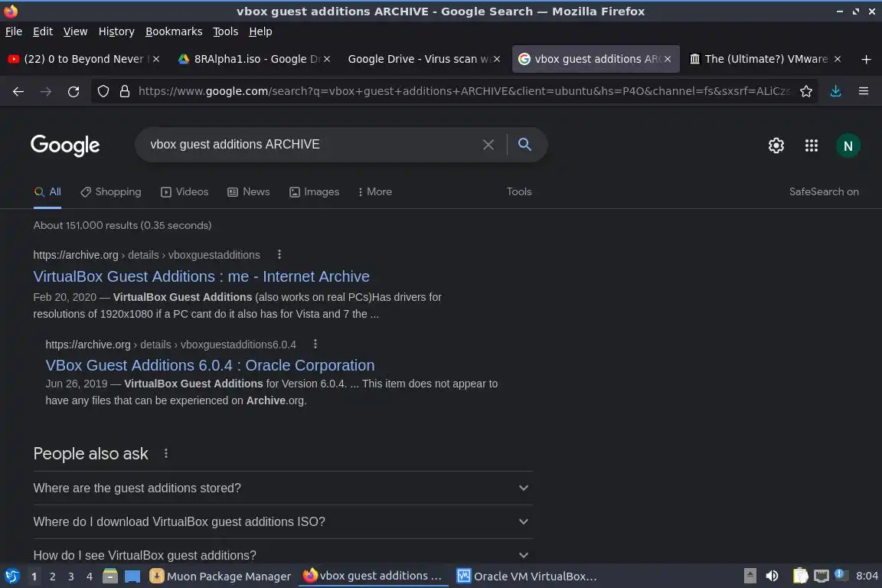
Task: Click the Google logo
Action: 65,145
